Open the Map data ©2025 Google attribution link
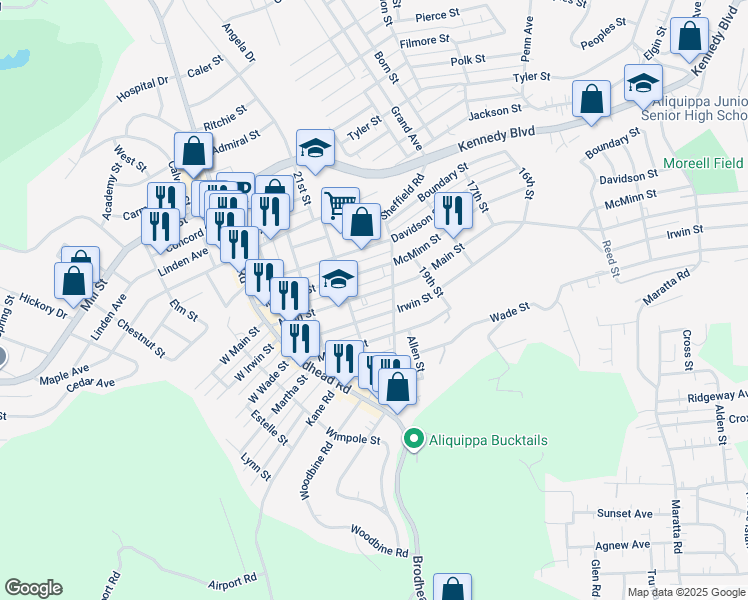This screenshot has height=600, width=748. point(686,592)
